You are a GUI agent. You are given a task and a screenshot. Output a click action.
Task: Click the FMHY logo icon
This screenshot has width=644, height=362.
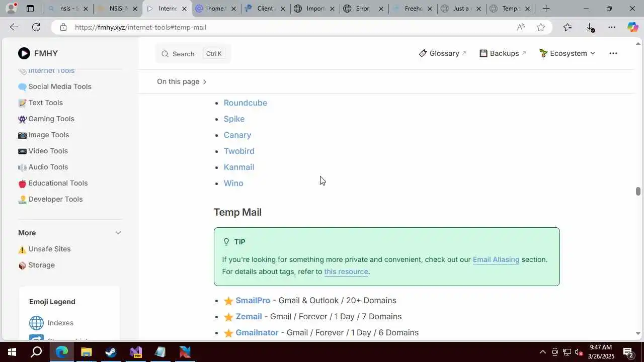(x=24, y=53)
